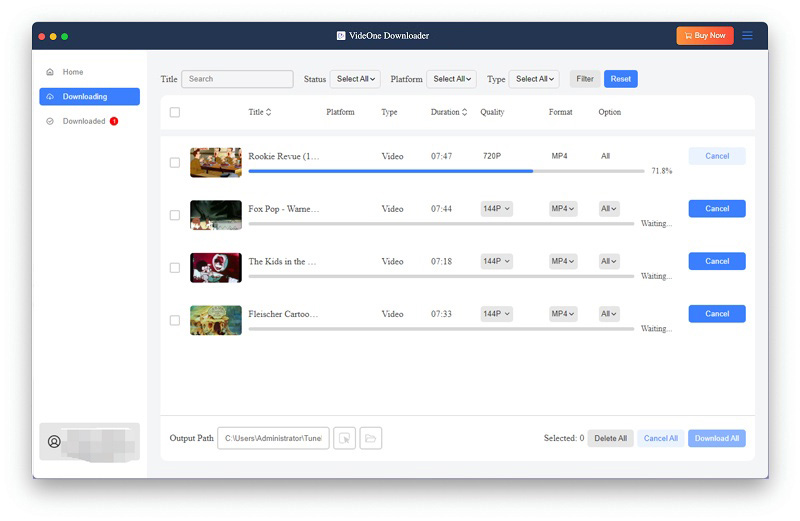800x521 pixels.
Task: Select the Fleischer Cartoon row checkbox
Action: [175, 320]
